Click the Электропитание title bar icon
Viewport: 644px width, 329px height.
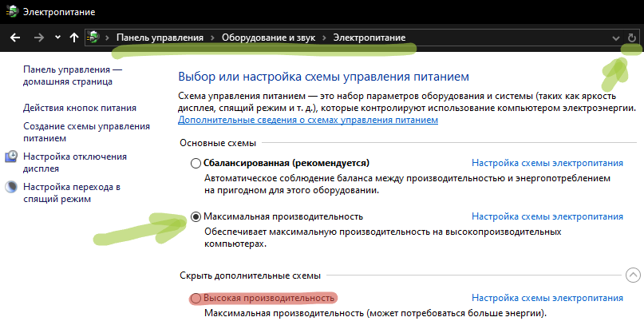coord(11,11)
